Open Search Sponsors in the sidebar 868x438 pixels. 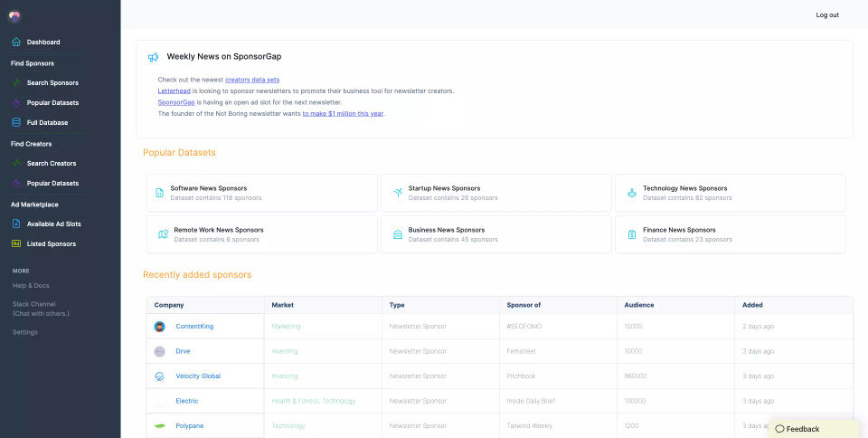coord(52,83)
